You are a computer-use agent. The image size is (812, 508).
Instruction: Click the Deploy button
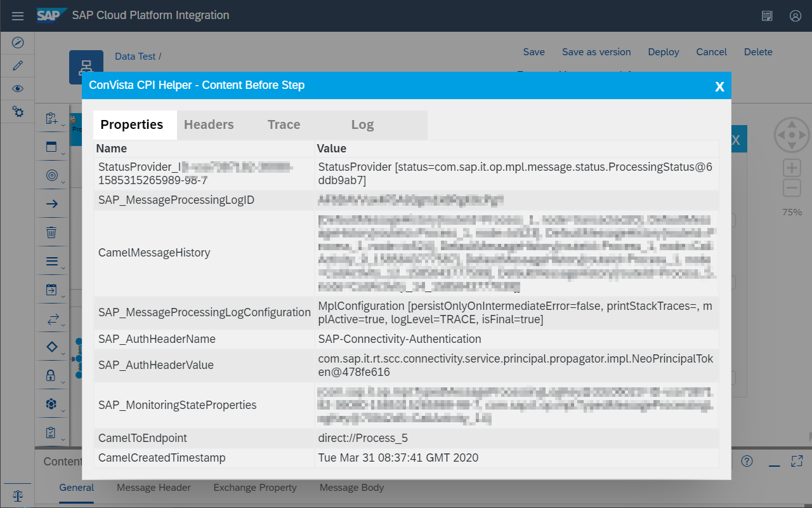(x=664, y=52)
